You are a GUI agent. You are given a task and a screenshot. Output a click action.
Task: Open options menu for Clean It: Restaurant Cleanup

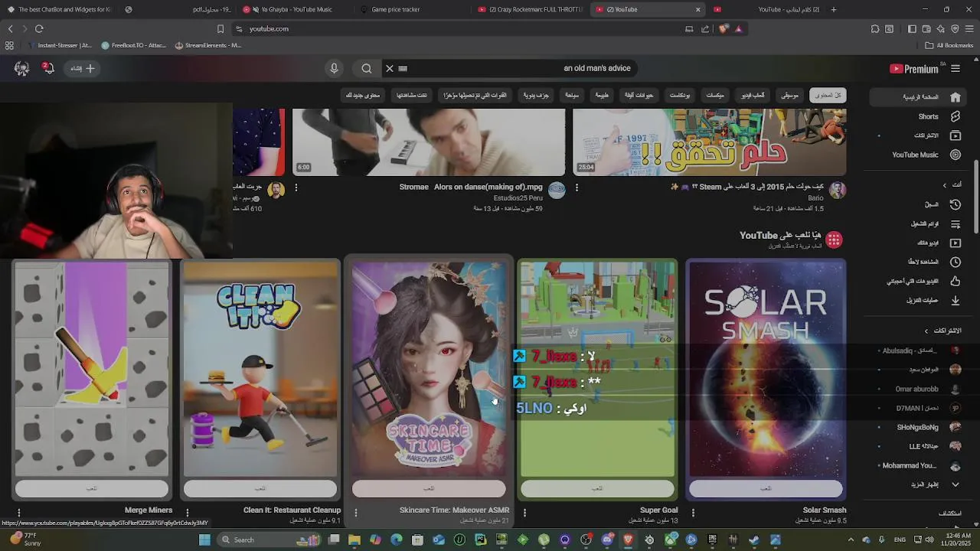[188, 512]
